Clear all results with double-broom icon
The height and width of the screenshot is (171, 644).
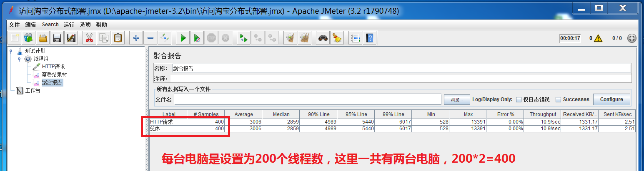pyautogui.click(x=305, y=38)
